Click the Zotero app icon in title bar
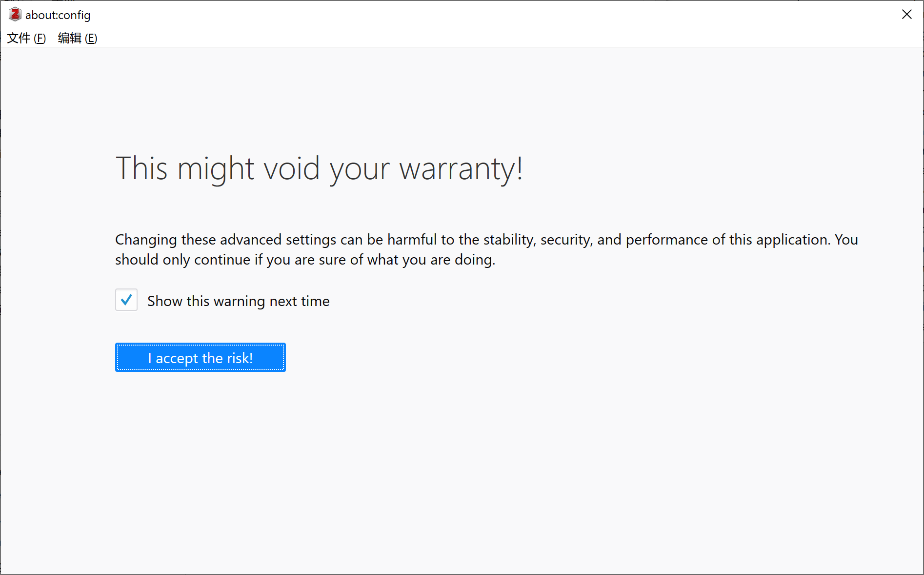The height and width of the screenshot is (575, 924). [15, 15]
